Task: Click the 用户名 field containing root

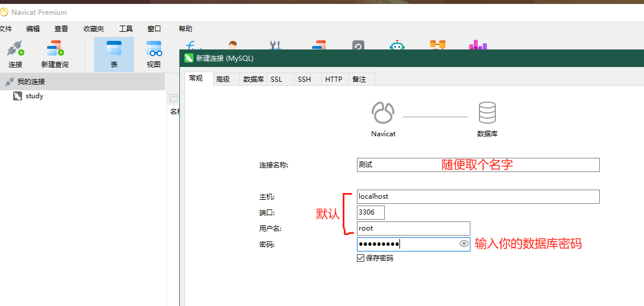Action: 414,228
